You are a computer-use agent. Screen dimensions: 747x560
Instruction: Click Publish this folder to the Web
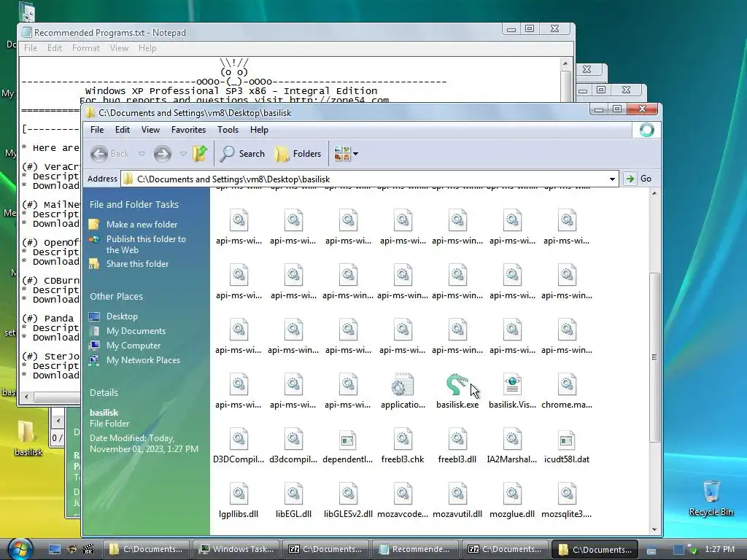tap(146, 244)
